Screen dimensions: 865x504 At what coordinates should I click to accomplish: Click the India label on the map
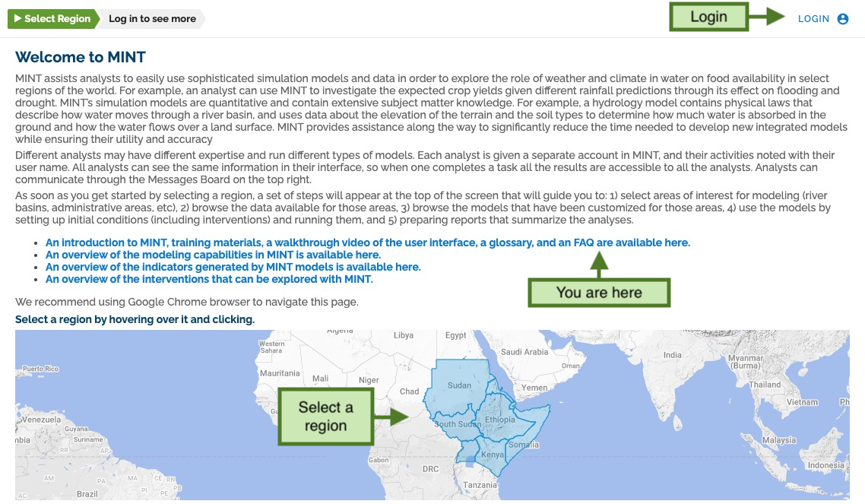tap(672, 354)
